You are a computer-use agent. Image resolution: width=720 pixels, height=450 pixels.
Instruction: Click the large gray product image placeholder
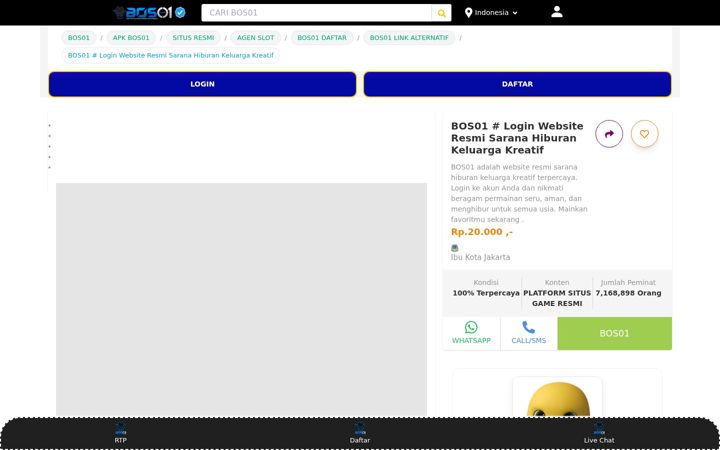[x=241, y=300]
